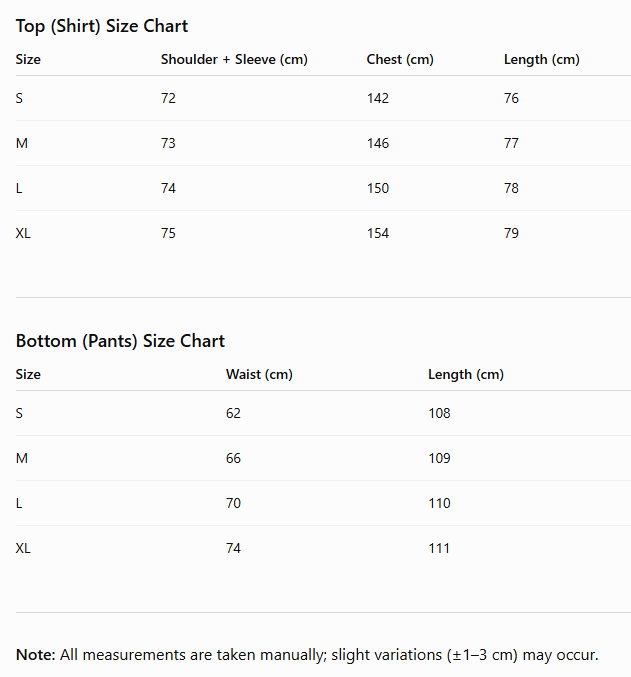Viewport: 631px width, 677px height.
Task: Click chest value 150 in the L row
Action: coord(378,188)
